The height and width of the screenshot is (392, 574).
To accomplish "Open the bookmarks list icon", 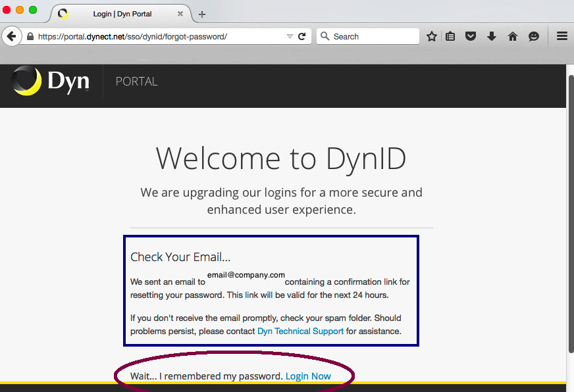I will pos(450,36).
